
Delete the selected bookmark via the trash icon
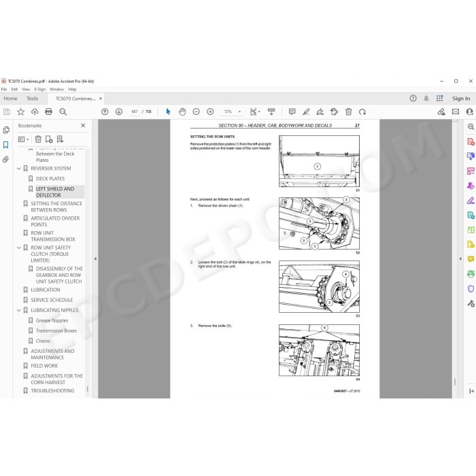click(x=38, y=139)
